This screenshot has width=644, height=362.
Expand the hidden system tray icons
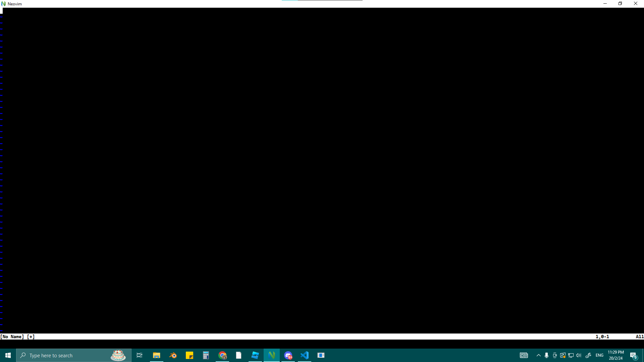click(x=539, y=355)
